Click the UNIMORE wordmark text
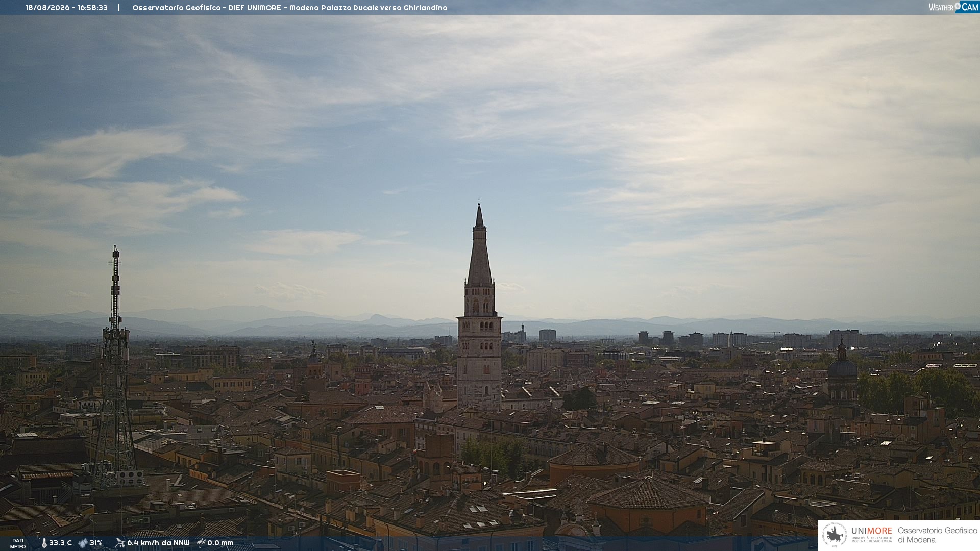Screen dimensions: 980x551 871,531
